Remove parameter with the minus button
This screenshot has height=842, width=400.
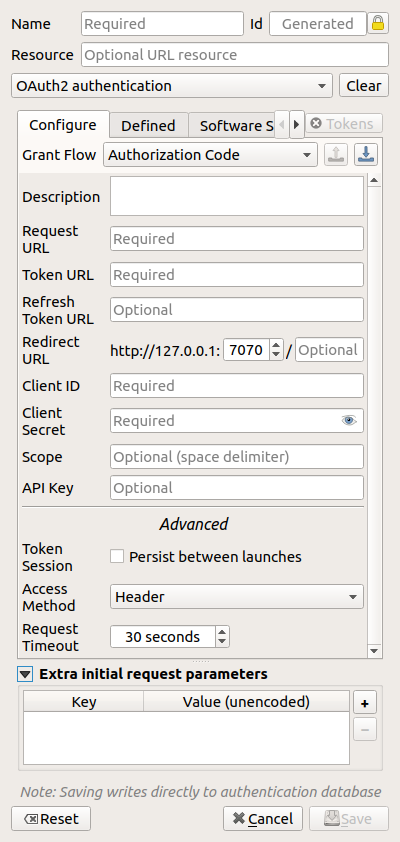tap(365, 730)
